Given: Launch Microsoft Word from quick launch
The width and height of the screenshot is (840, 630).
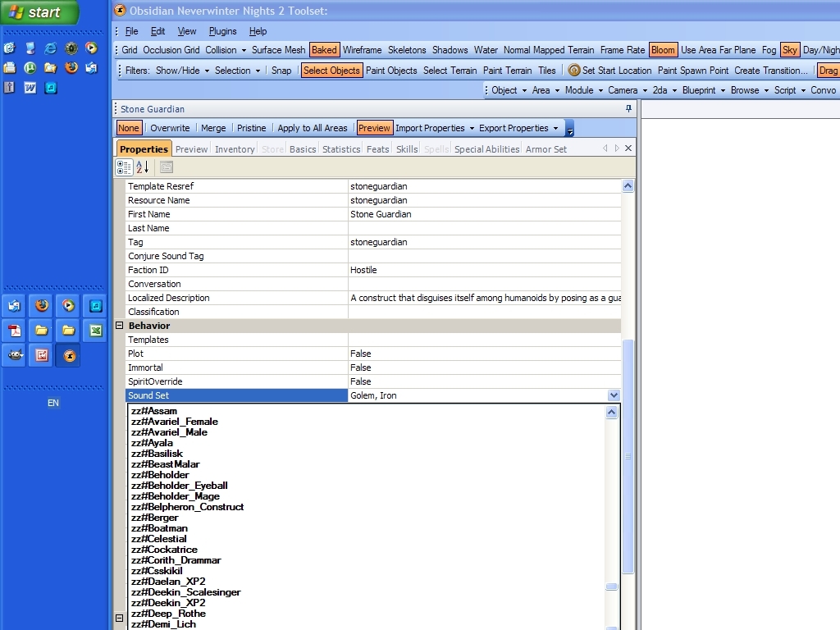Looking at the screenshot, I should click(30, 88).
